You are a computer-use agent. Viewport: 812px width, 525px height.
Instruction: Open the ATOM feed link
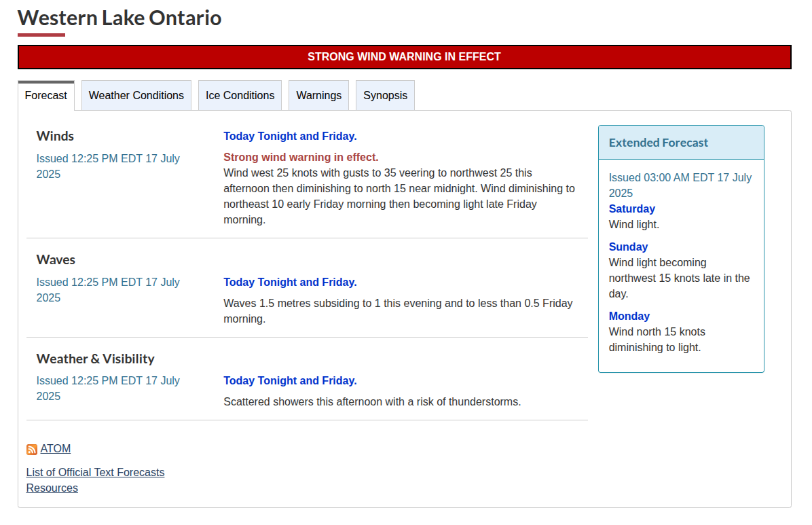56,449
